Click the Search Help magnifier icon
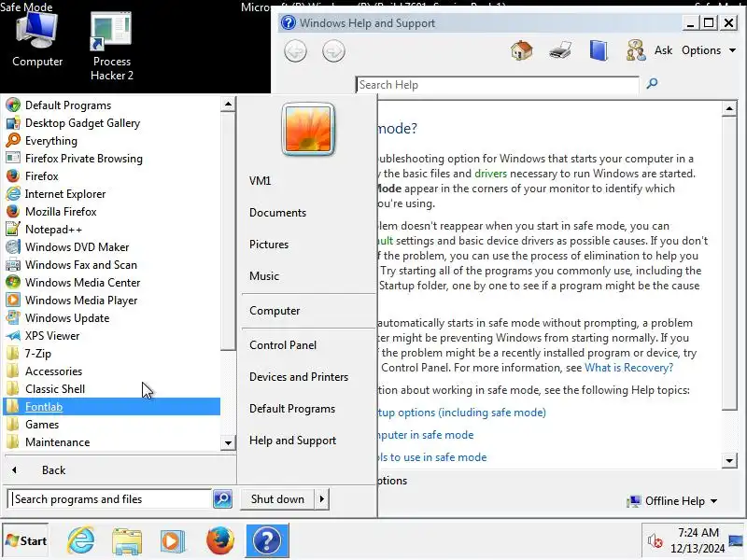 (x=652, y=84)
